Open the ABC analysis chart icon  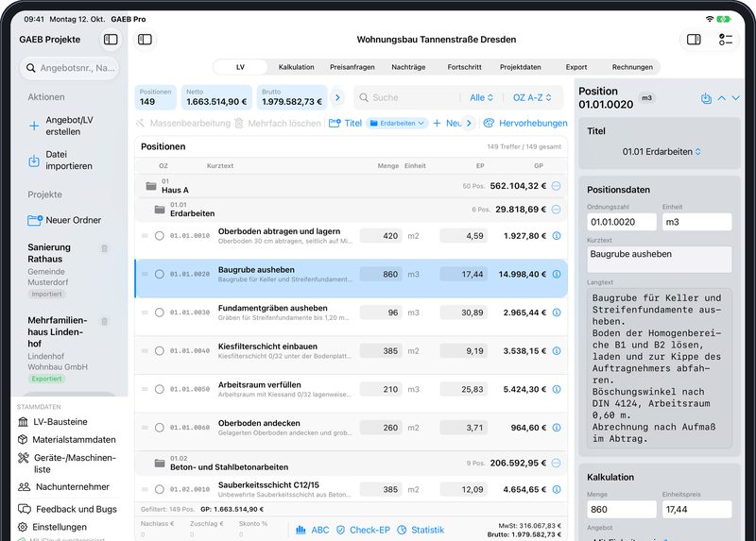pos(301,530)
